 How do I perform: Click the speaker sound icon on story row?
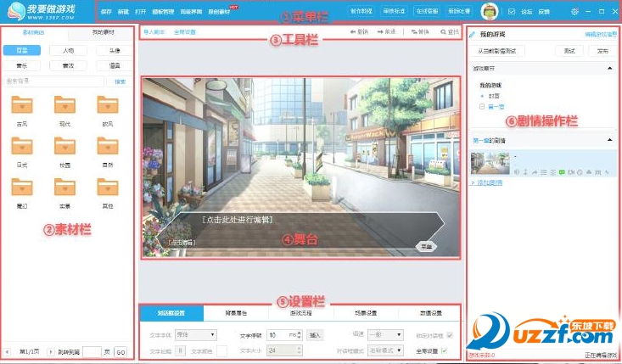(517, 172)
